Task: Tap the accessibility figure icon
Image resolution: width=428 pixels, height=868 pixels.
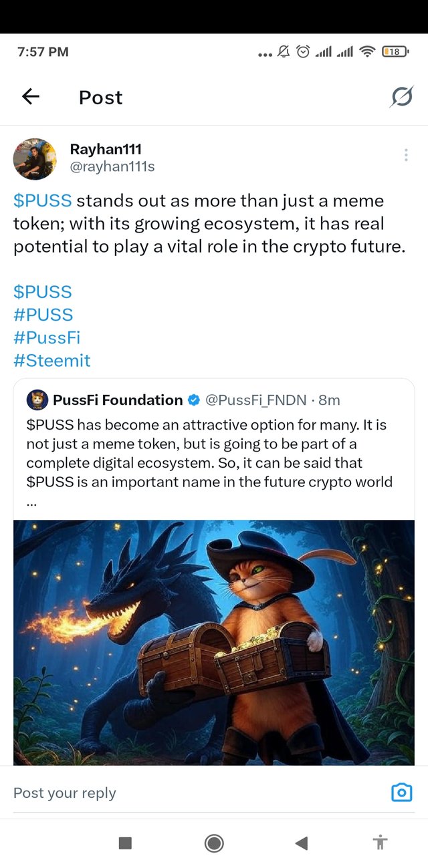Action: pos(381,843)
